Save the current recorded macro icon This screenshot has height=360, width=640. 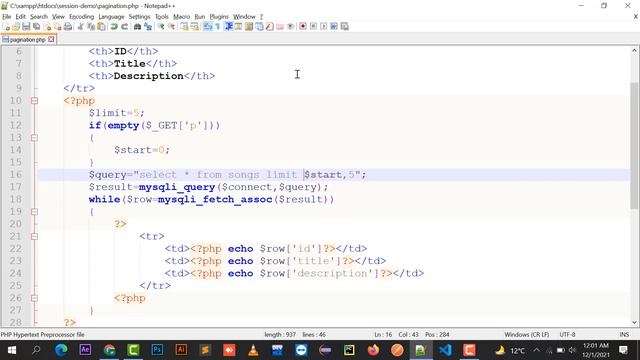(344, 27)
